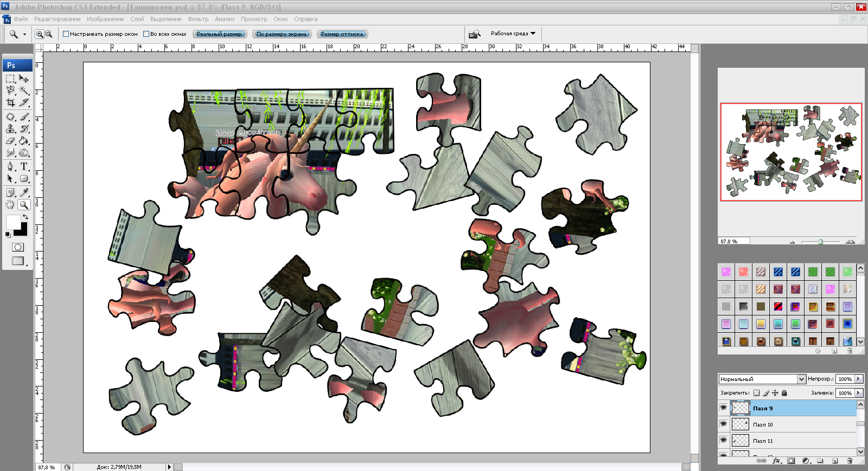
Task: Add a layer style with fx button
Action: (776, 461)
